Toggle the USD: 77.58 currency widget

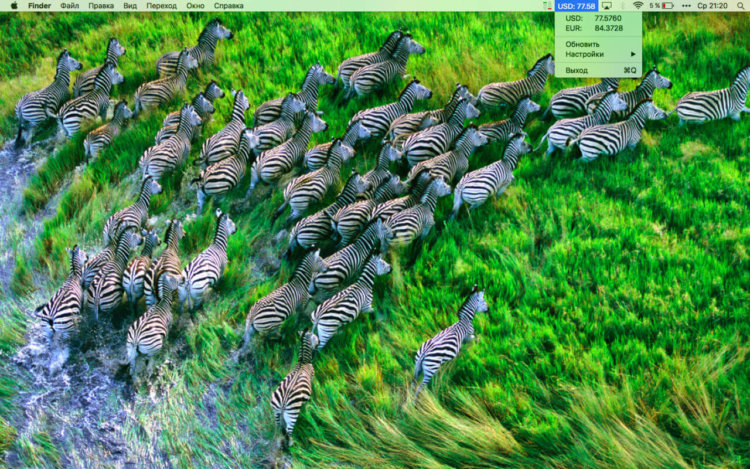576,5
